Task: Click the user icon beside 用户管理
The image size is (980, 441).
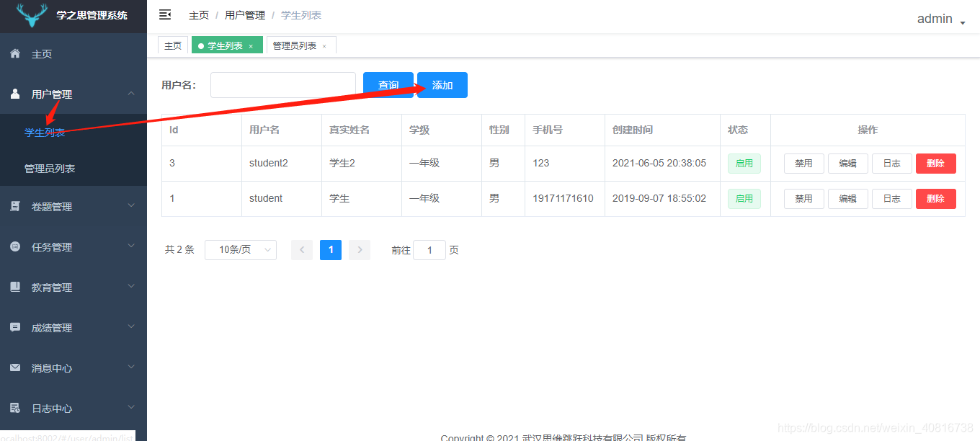Action: click(x=15, y=94)
